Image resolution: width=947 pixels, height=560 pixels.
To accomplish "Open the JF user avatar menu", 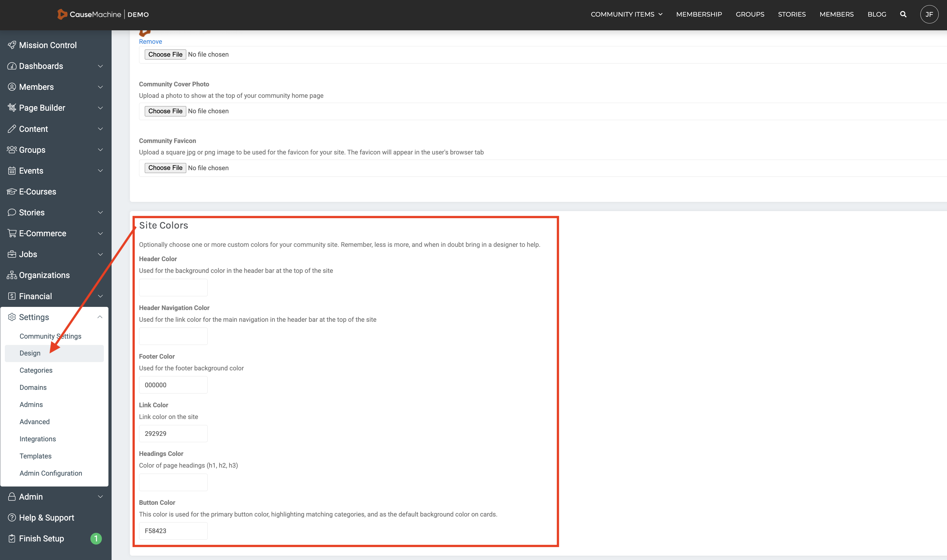I will coord(929,14).
